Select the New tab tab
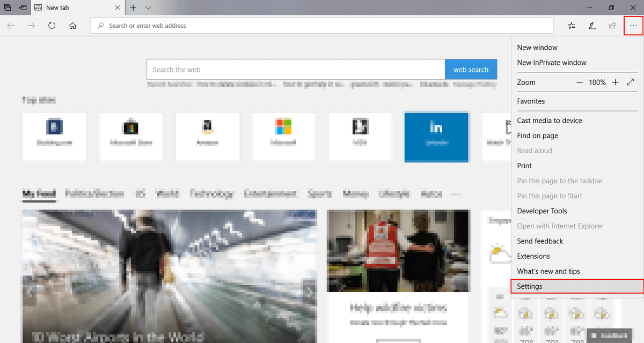 [77, 8]
